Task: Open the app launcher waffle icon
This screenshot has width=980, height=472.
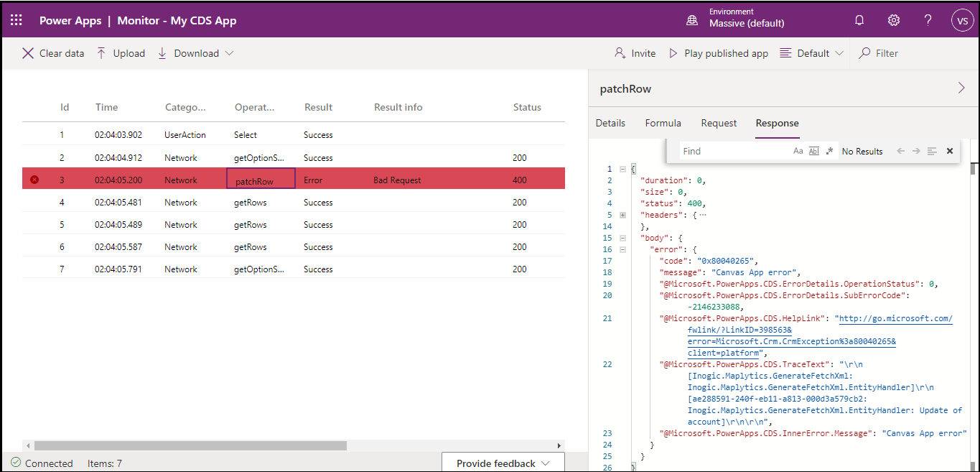Action: pyautogui.click(x=17, y=20)
